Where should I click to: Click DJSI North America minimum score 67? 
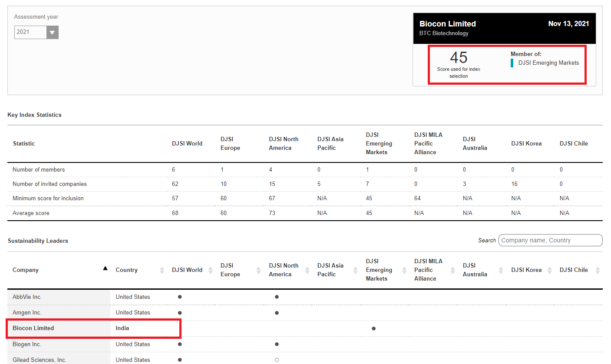coord(272,199)
